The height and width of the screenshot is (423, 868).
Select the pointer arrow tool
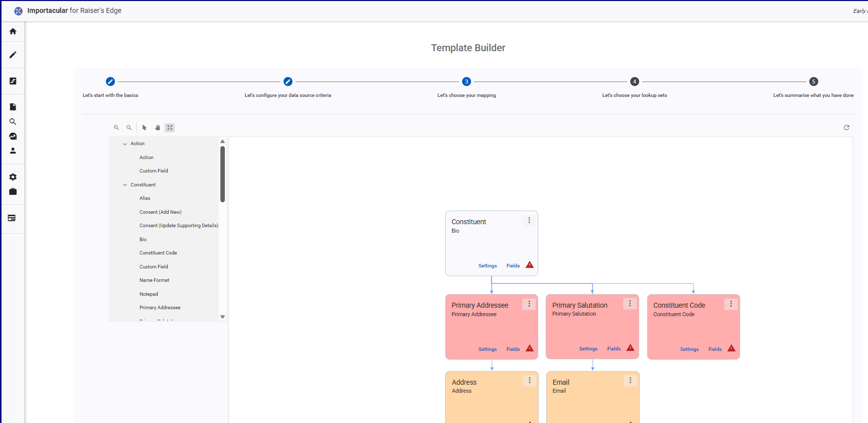point(144,128)
